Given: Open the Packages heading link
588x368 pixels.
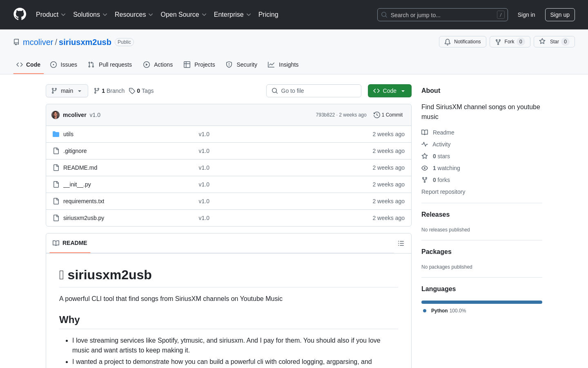Looking at the screenshot, I should tap(436, 252).
